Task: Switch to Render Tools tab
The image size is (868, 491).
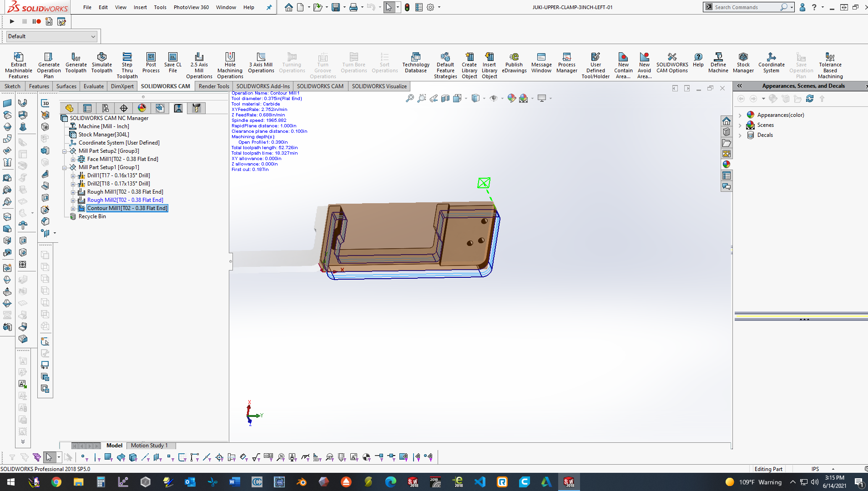Action: tap(214, 86)
